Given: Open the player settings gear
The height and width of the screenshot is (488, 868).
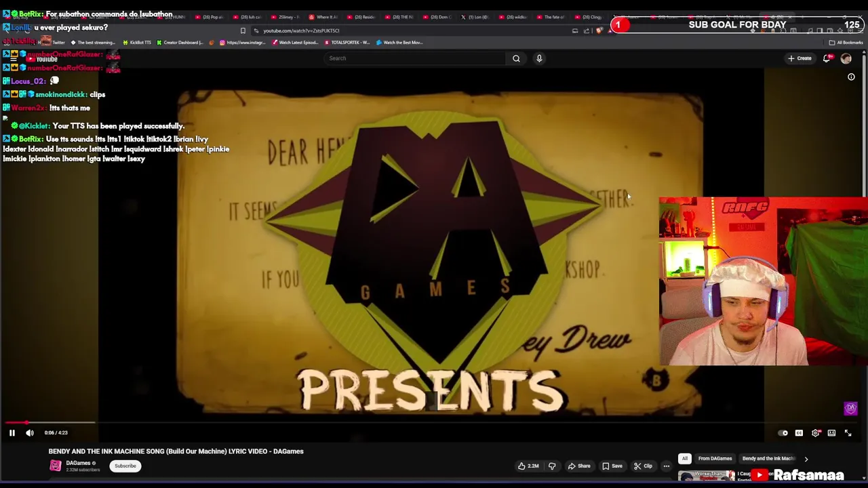Looking at the screenshot, I should [x=816, y=433].
